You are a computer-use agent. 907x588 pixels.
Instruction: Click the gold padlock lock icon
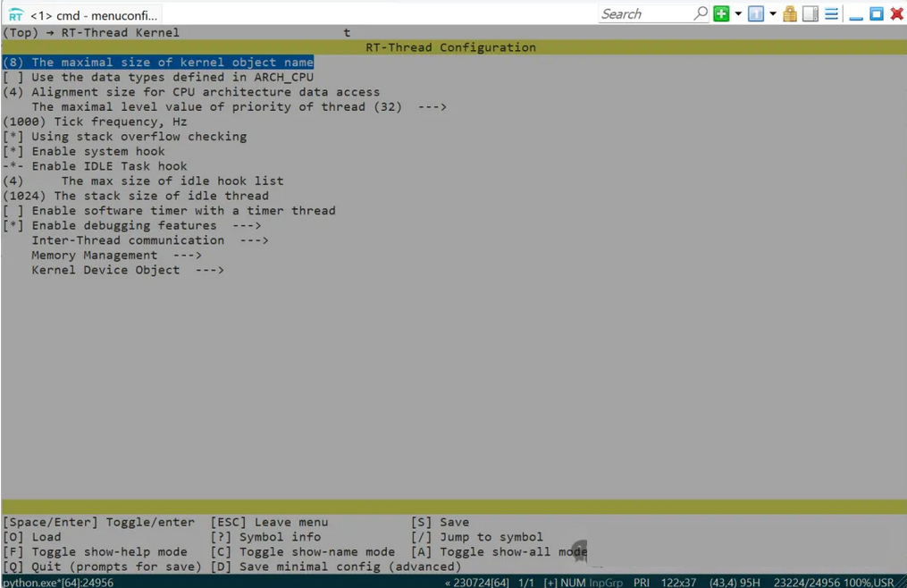click(x=790, y=14)
